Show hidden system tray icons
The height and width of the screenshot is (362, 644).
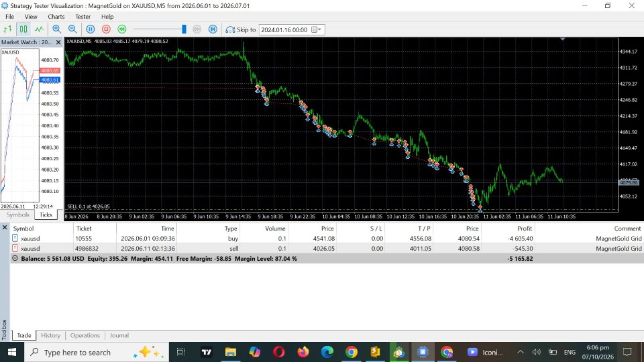pos(521,352)
